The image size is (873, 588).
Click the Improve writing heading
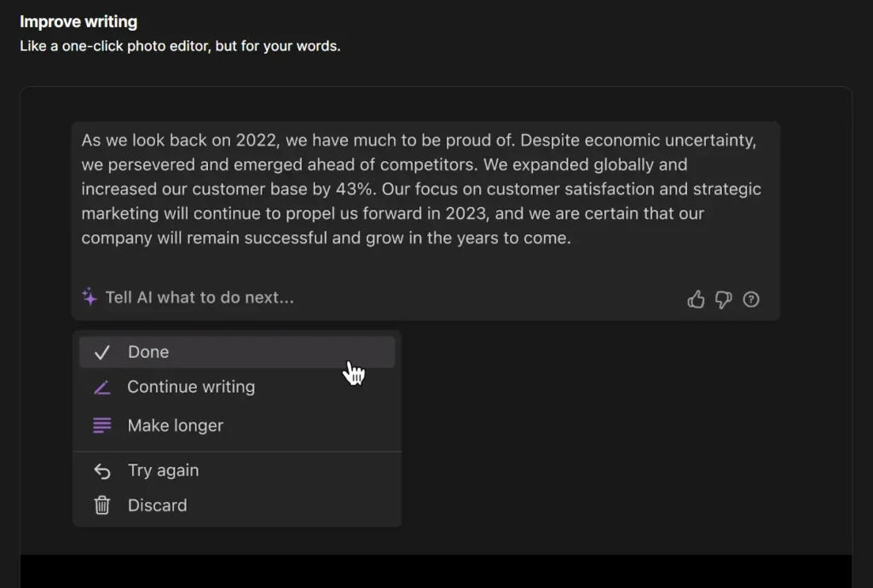click(78, 21)
